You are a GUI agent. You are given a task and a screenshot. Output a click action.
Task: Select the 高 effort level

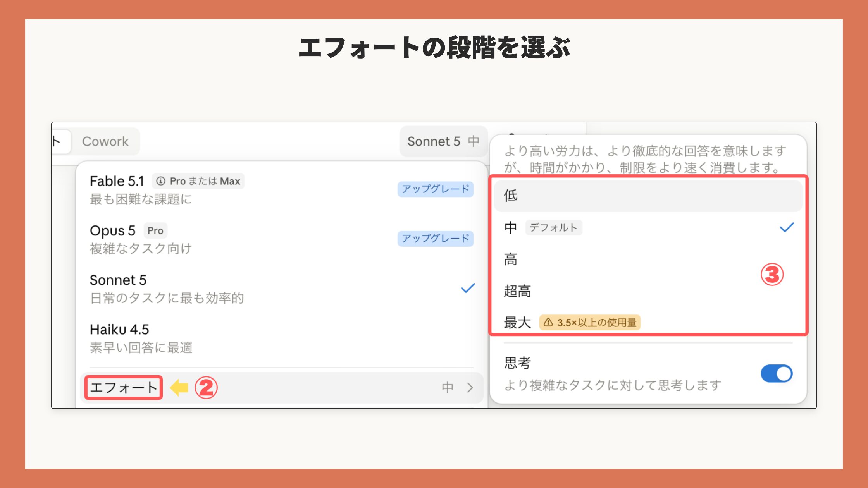(x=648, y=259)
